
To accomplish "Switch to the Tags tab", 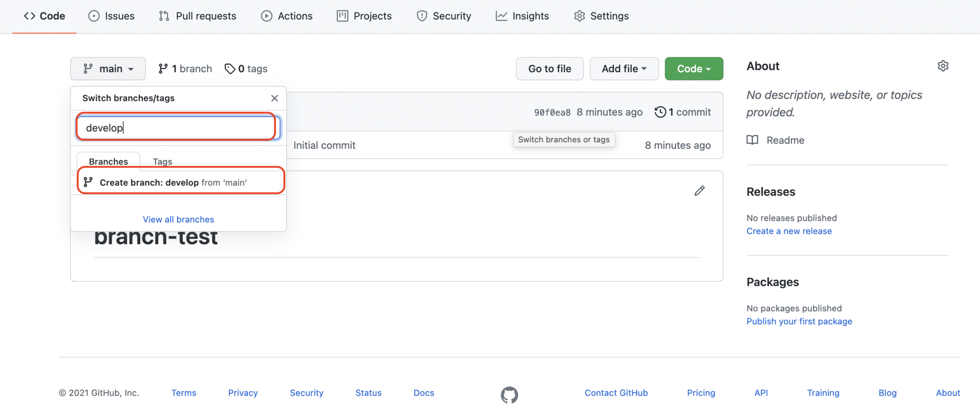I will point(162,162).
